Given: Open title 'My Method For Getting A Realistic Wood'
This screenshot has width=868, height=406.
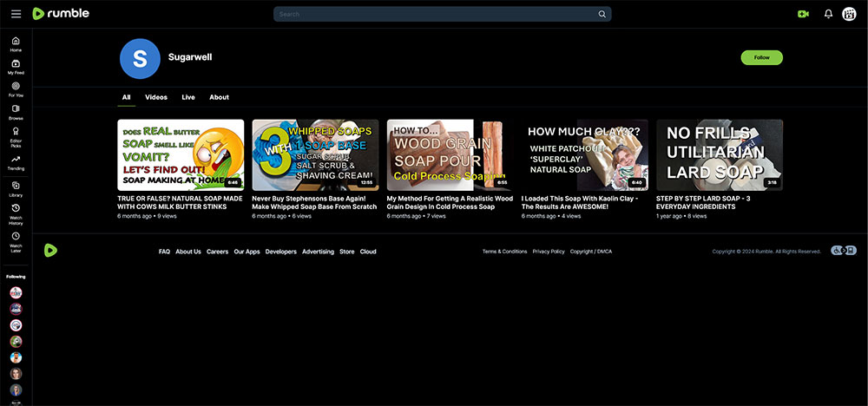Looking at the screenshot, I should pos(450,202).
